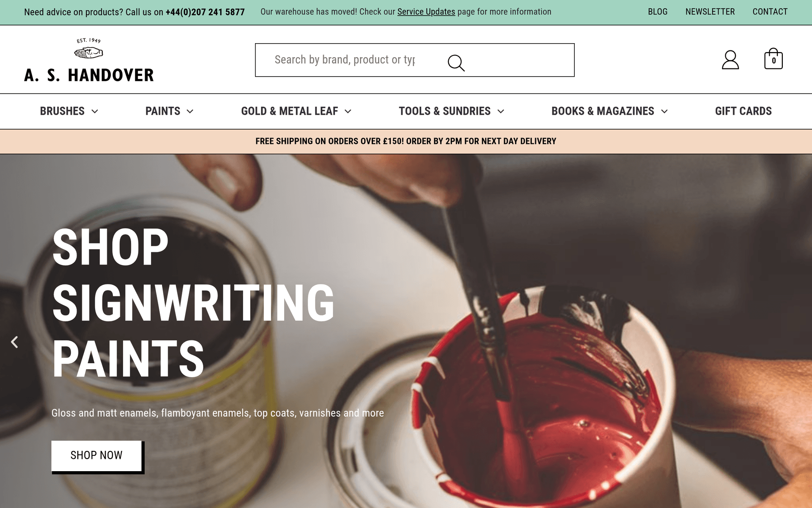The image size is (812, 508).
Task: Expand Tools & Sundries chevron
Action: 501,111
